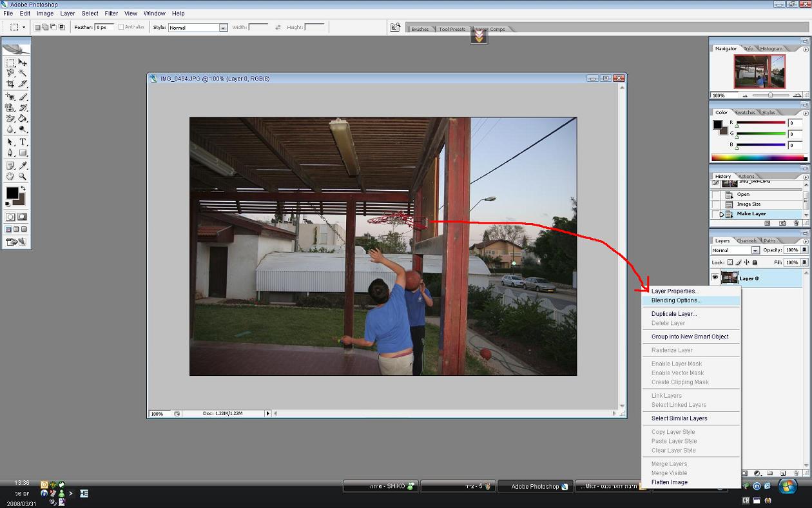The image size is (812, 508).
Task: Click the foreground color swatch in toolbox
Action: (12, 193)
